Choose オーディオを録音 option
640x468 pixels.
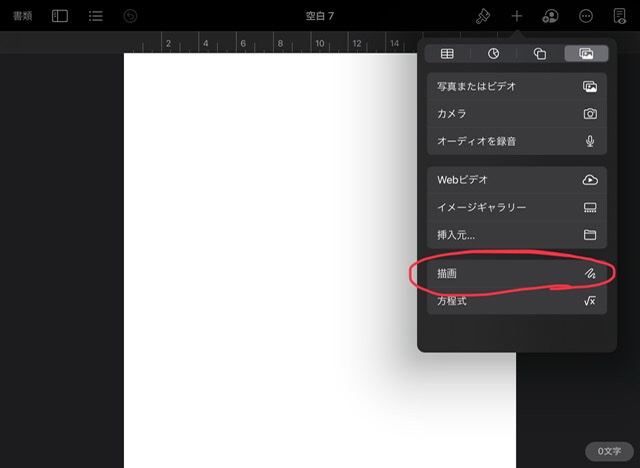tap(516, 141)
